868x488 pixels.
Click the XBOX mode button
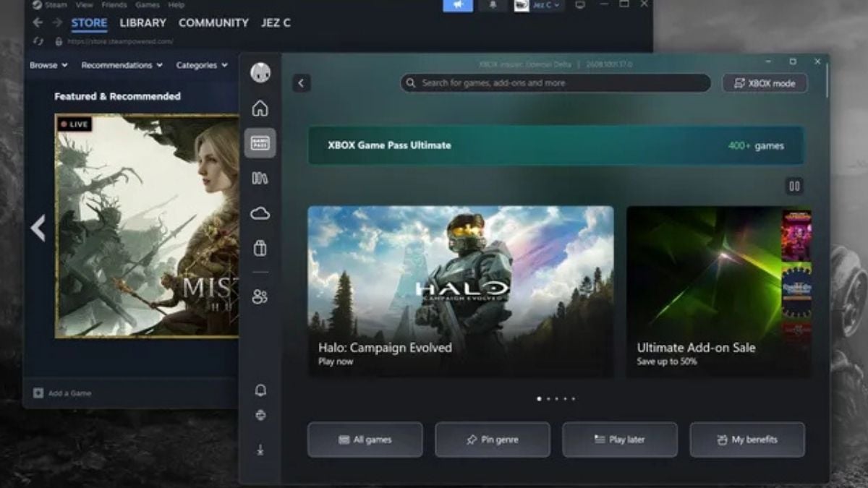(x=765, y=83)
